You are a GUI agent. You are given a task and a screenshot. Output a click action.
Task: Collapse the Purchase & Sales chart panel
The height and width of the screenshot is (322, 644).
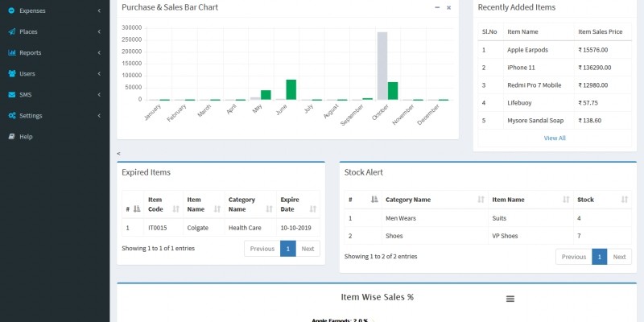point(437,7)
